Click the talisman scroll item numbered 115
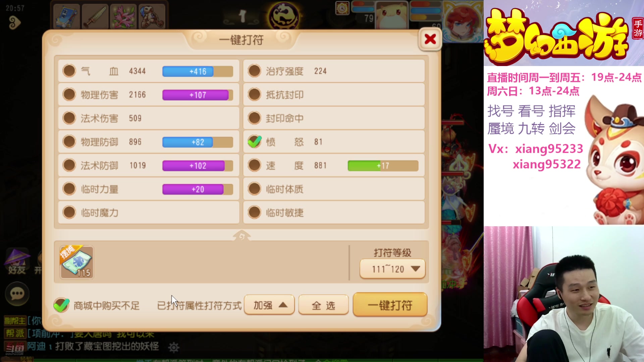644x362 pixels. 77,263
